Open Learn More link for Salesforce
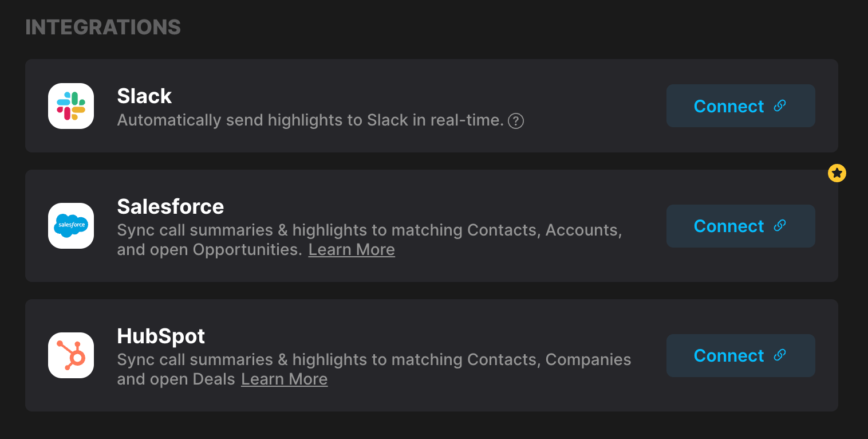This screenshot has height=439, width=868. tap(352, 250)
